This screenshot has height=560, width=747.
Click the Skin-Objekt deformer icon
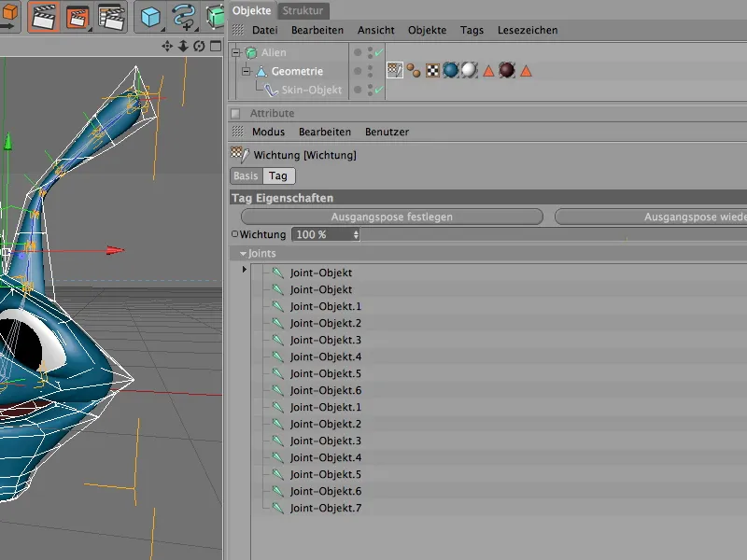pyautogui.click(x=271, y=90)
